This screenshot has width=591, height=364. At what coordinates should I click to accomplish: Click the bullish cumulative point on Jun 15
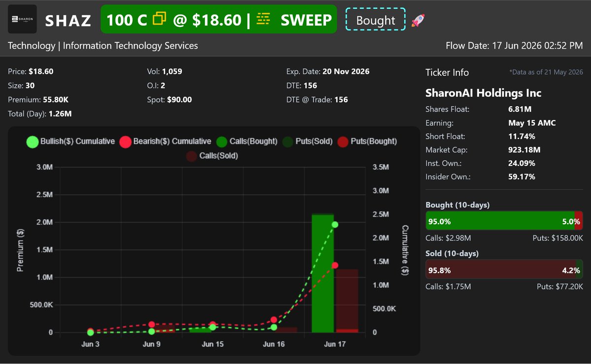pos(213,327)
